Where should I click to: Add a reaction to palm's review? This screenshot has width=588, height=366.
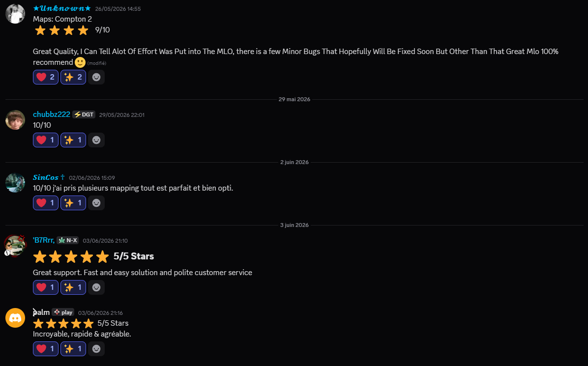tap(96, 349)
